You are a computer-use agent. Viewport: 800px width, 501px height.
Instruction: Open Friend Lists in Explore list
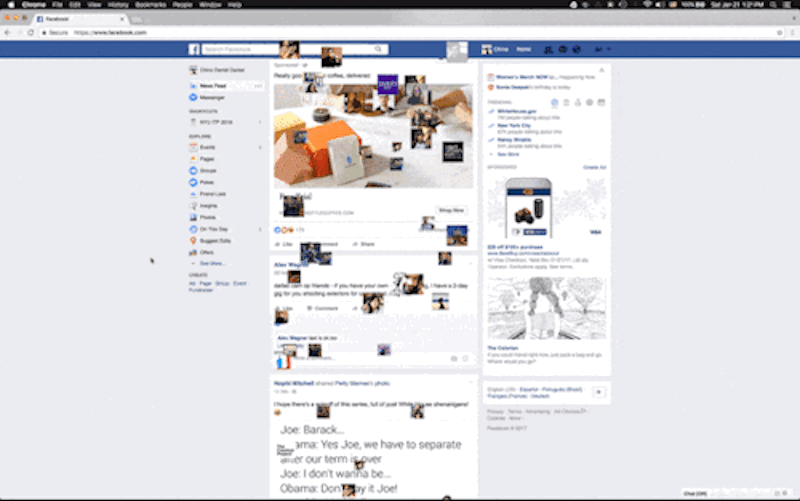(213, 194)
